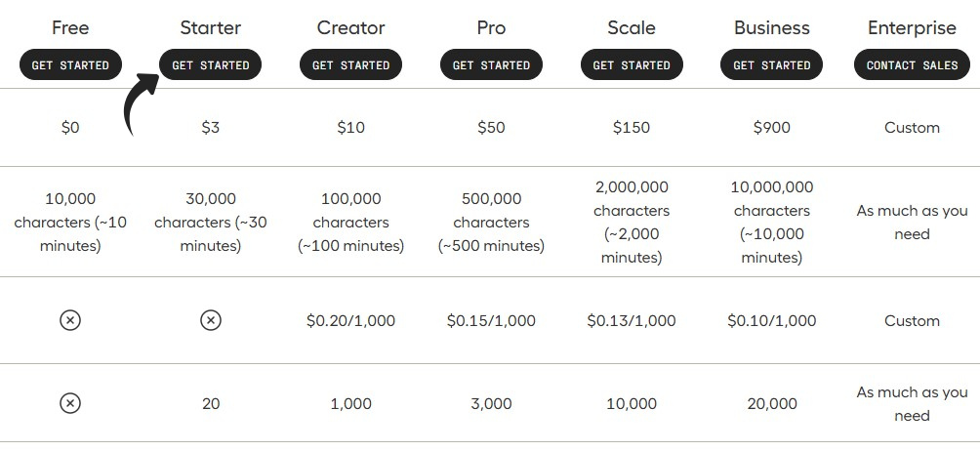Choose Get Started under Pro plan
Image resolution: width=980 pixels, height=451 pixels.
click(x=491, y=65)
